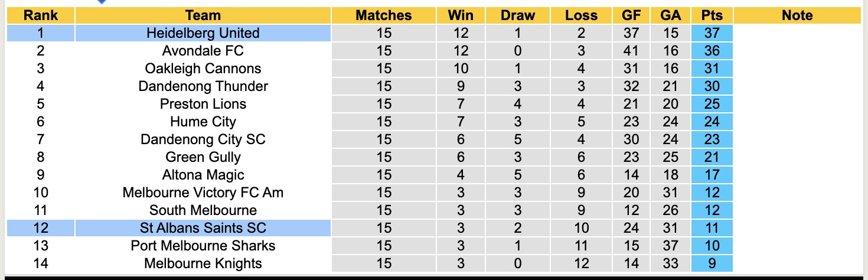Click the Note column header
The image size is (868, 280).
(797, 15)
